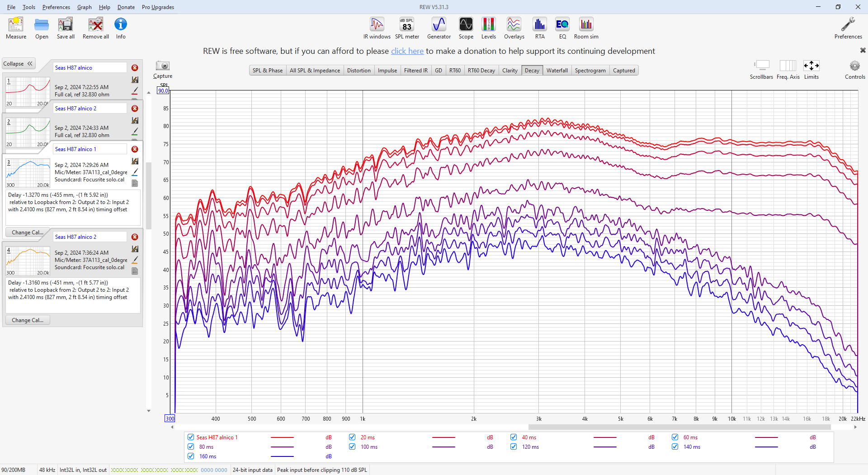
Task: Open graph Limits settings
Action: pyautogui.click(x=811, y=70)
